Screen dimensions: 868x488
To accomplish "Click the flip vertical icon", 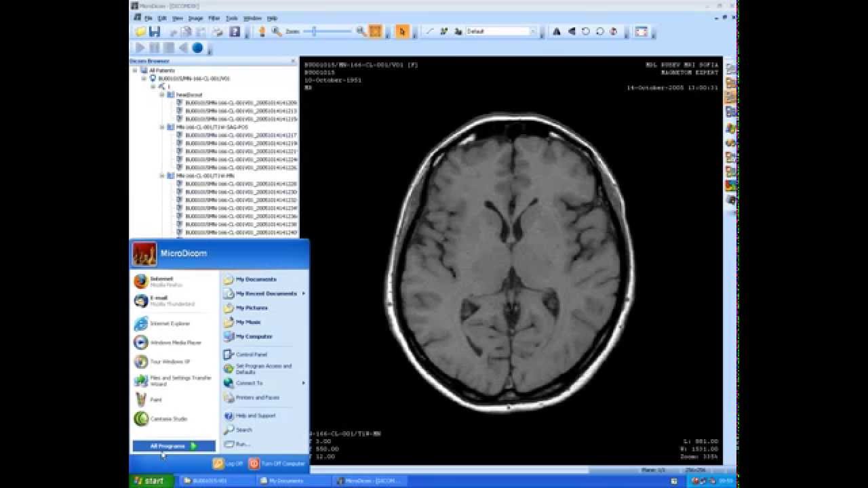I will pos(571,31).
